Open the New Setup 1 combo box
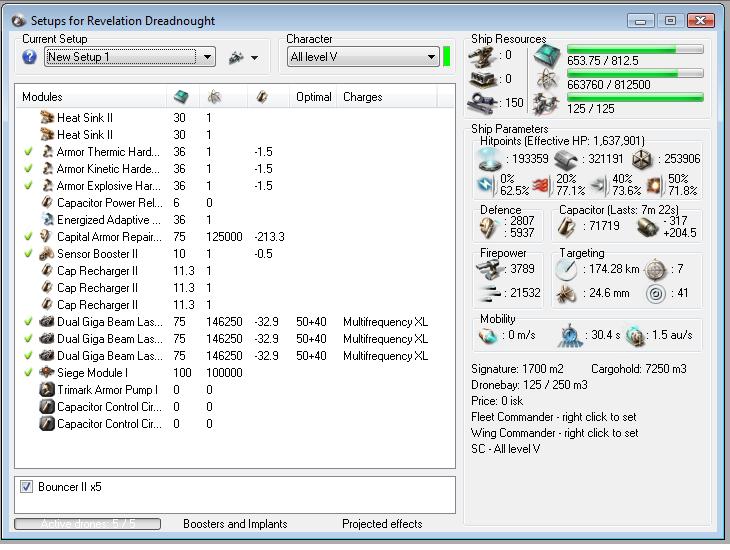 (130, 57)
